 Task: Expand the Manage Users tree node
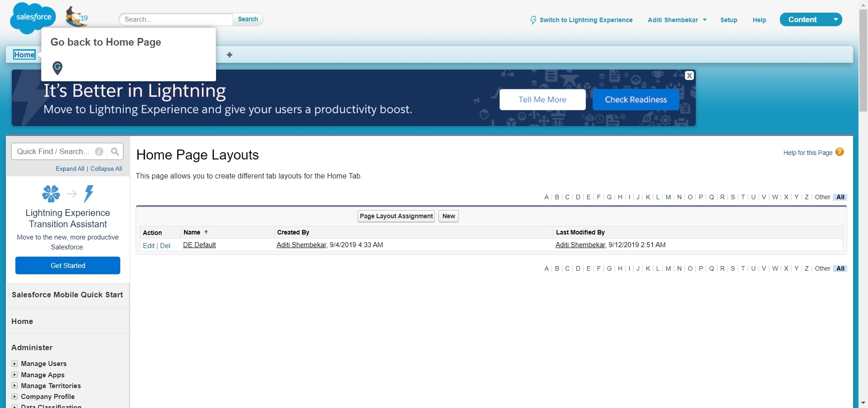pyautogui.click(x=14, y=364)
